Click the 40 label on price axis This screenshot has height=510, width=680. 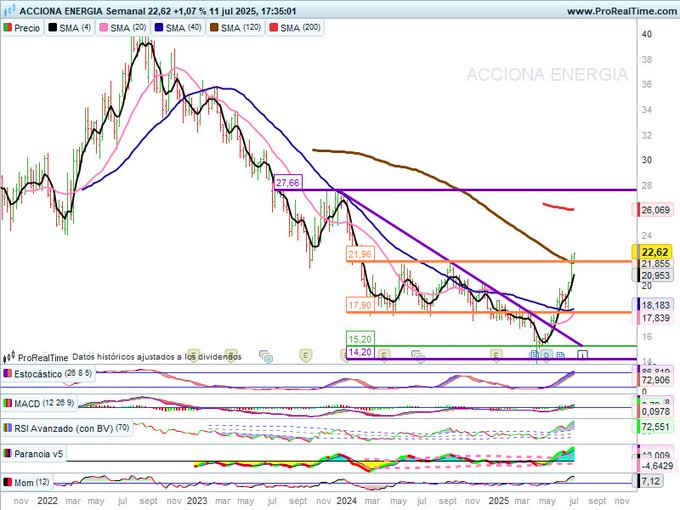pos(647,34)
